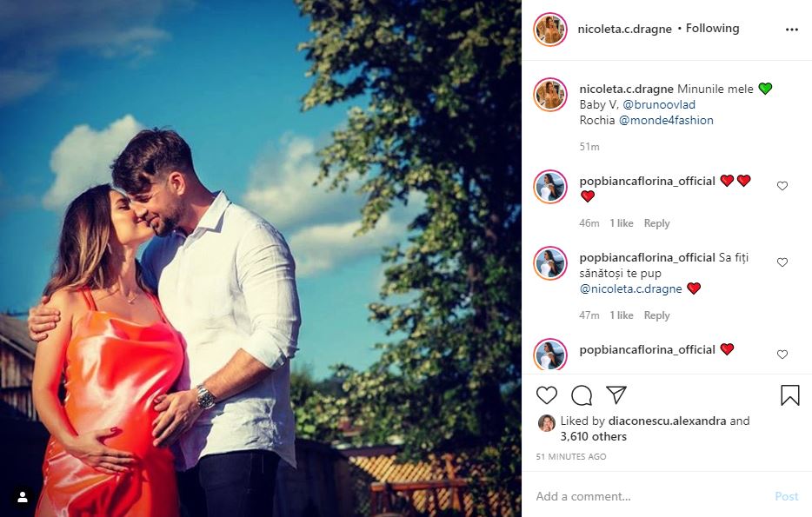Image resolution: width=812 pixels, height=517 pixels.
Task: View '3,610 others' who liked
Action: click(x=594, y=436)
